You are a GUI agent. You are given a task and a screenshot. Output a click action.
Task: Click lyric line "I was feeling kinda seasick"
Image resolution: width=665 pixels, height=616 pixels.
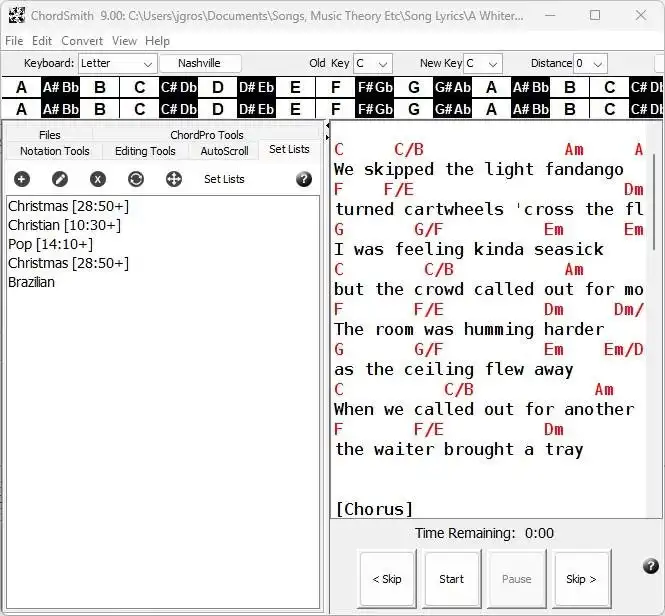(x=469, y=249)
